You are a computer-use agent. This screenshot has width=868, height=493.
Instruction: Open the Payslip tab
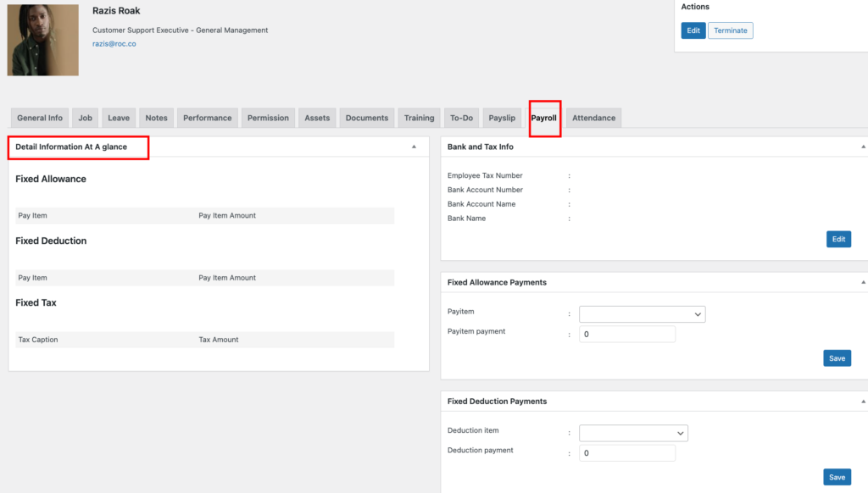click(502, 118)
